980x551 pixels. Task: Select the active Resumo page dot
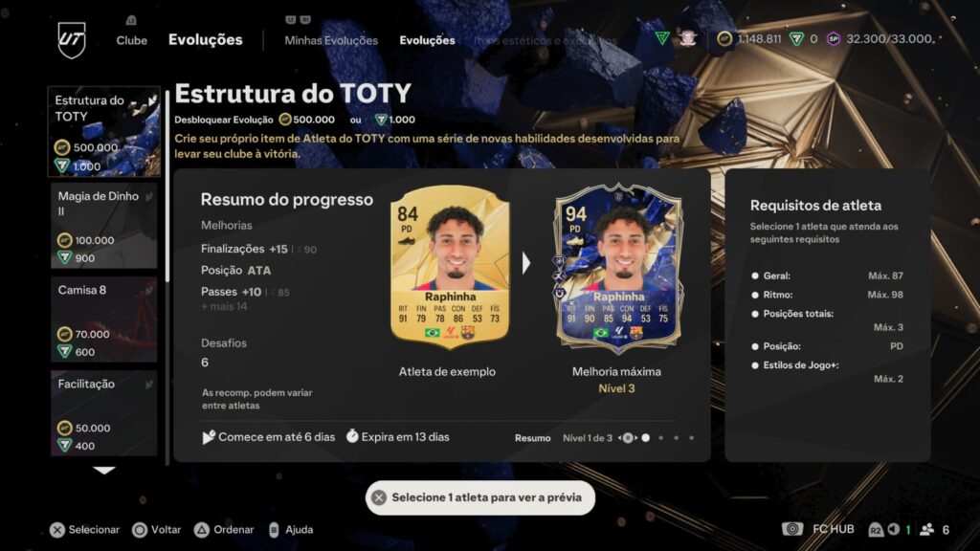[646, 438]
